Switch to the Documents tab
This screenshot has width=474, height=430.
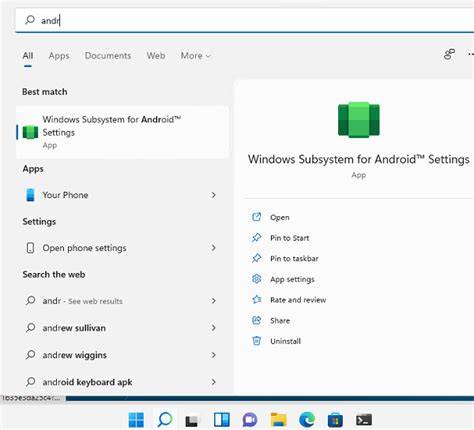[108, 56]
